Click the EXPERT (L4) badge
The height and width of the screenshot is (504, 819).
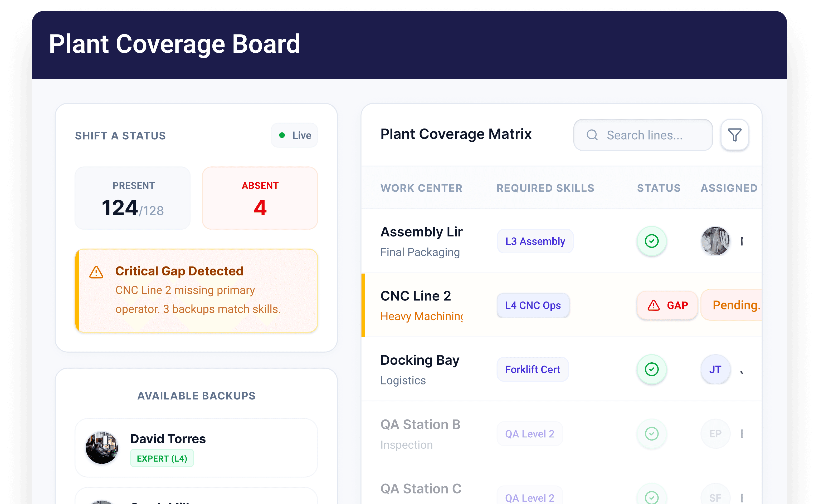tap(162, 458)
